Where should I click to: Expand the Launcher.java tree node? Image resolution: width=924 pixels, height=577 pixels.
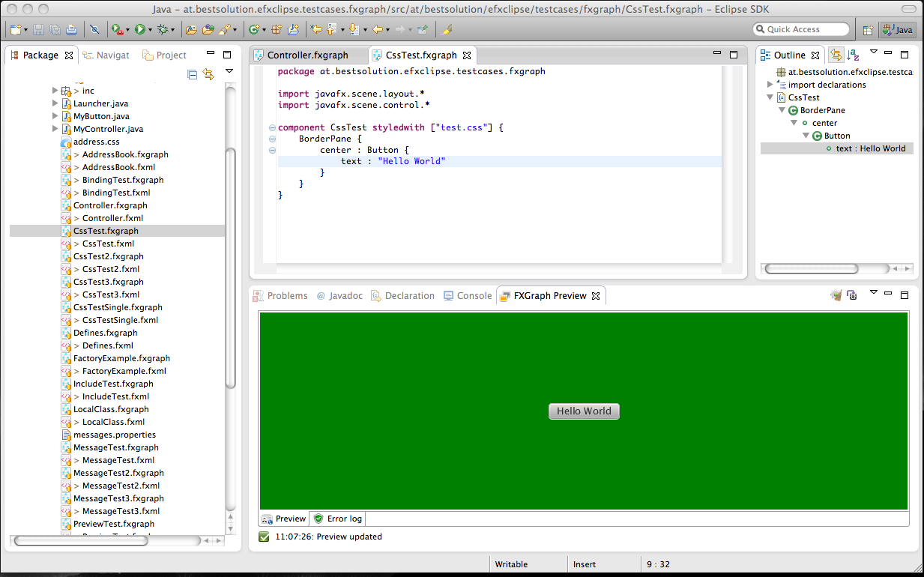pos(55,103)
